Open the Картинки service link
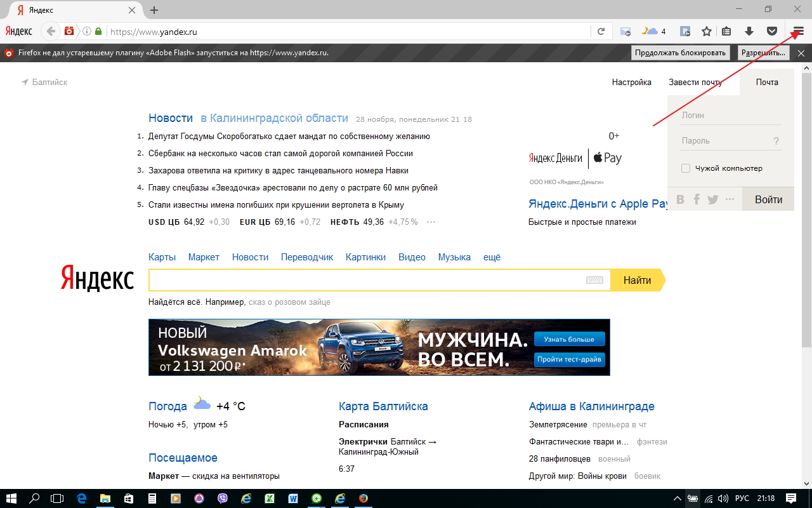Image resolution: width=812 pixels, height=508 pixels. [x=365, y=257]
